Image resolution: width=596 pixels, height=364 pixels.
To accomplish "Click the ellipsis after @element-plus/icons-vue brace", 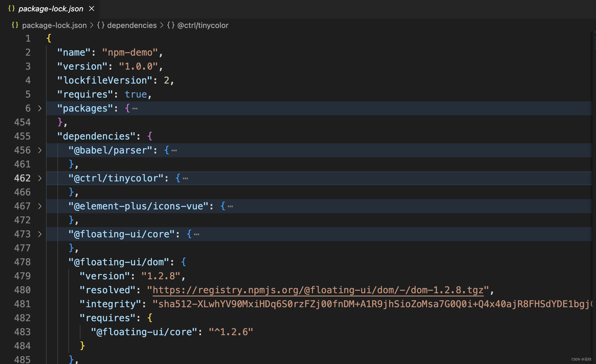I will 230,206.
